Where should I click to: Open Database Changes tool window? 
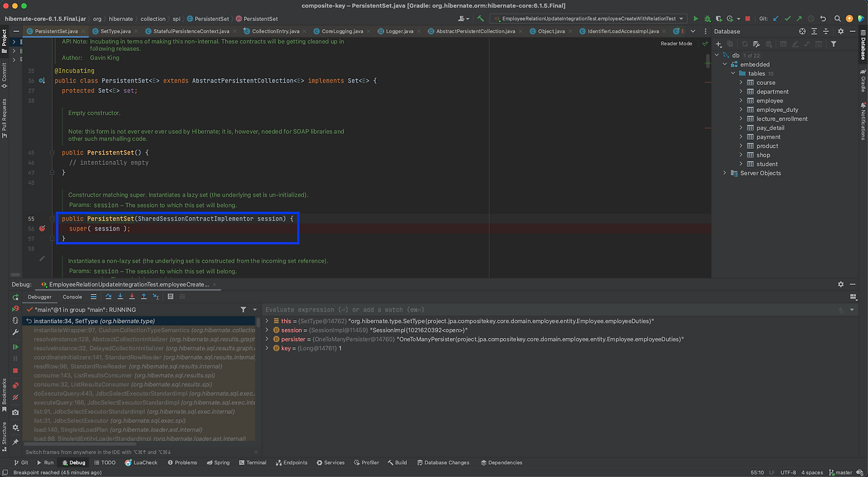pyautogui.click(x=443, y=463)
